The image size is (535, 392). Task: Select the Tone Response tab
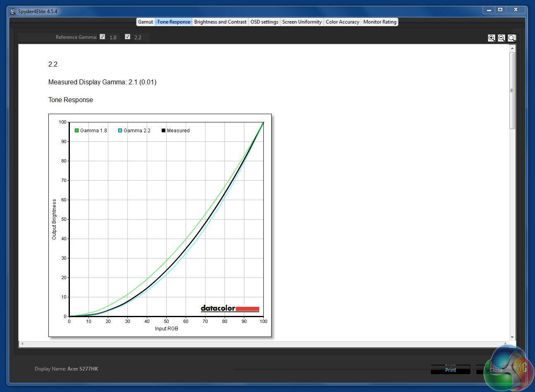tap(174, 22)
